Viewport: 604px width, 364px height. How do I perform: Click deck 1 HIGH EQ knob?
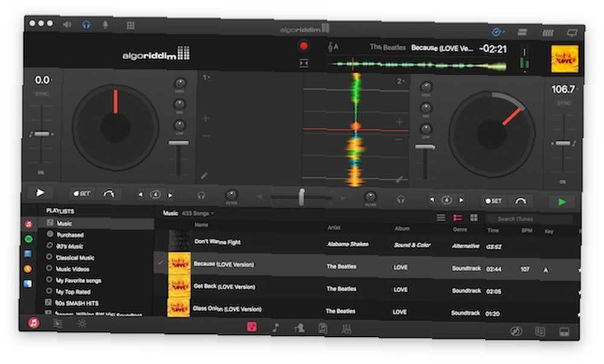tap(180, 83)
